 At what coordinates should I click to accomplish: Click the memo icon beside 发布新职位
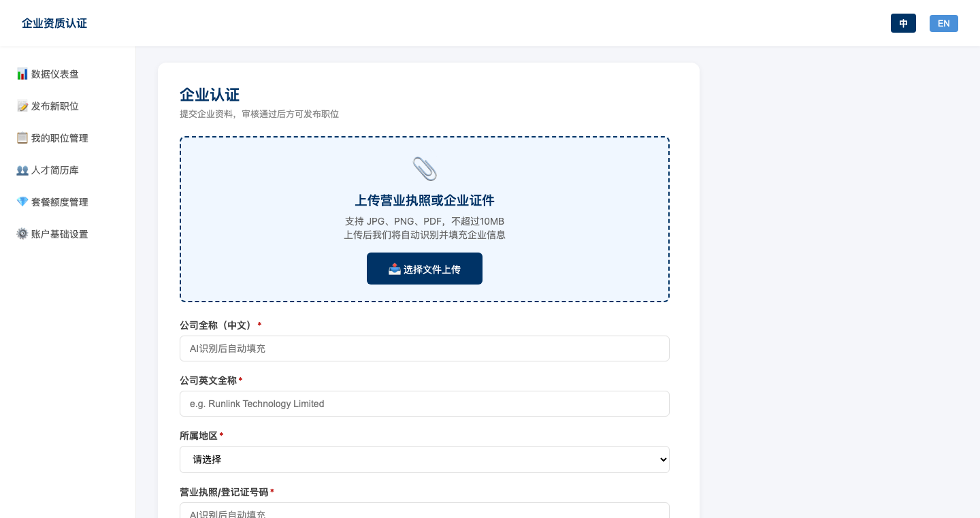click(22, 106)
